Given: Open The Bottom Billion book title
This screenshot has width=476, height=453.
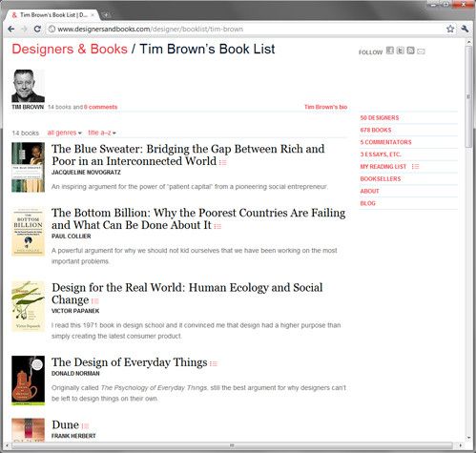Looking at the screenshot, I should pyautogui.click(x=198, y=219).
